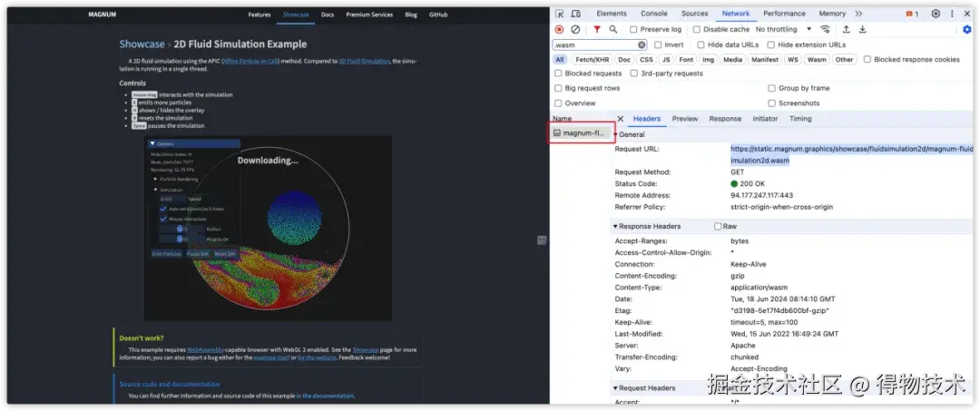Screen dimensions: 980x411
Task: Open DevTools settings gear
Action: coord(936,14)
